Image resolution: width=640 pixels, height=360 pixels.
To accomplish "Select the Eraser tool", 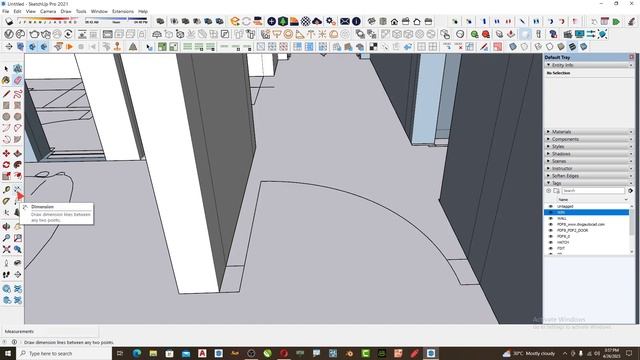I will [x=18, y=80].
